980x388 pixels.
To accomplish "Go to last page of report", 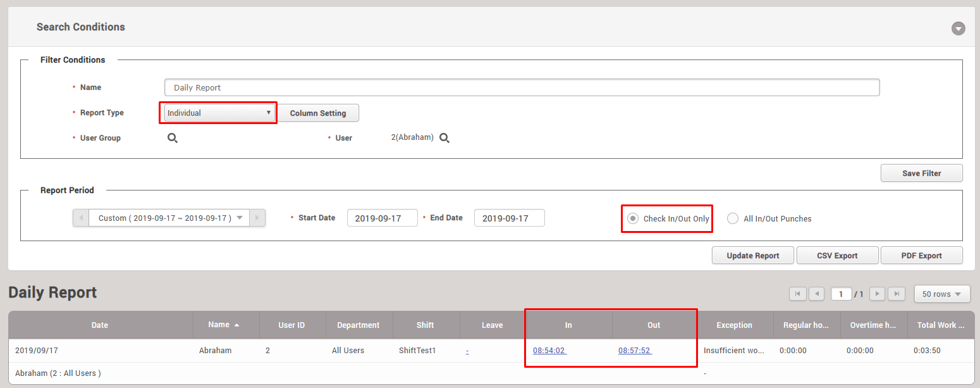I will [896, 294].
